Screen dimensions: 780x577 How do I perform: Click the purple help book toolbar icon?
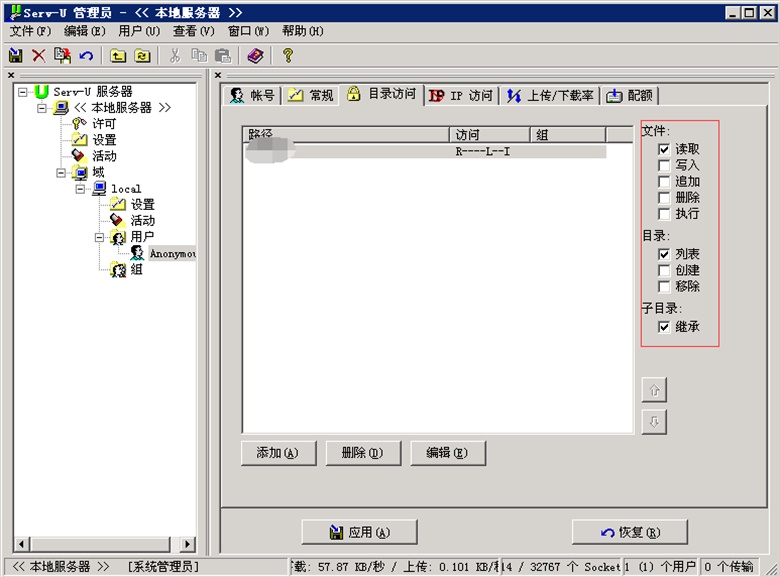coord(255,55)
